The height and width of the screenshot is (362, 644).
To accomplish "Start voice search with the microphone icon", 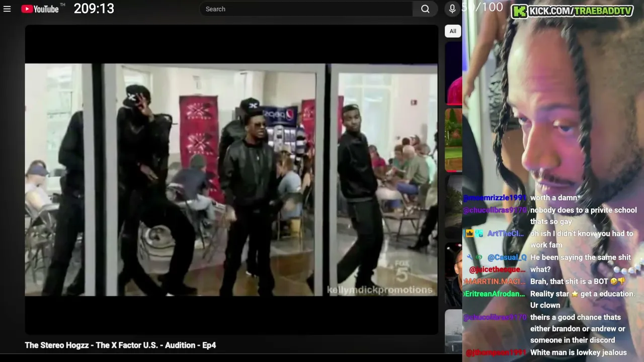I will pos(452,9).
